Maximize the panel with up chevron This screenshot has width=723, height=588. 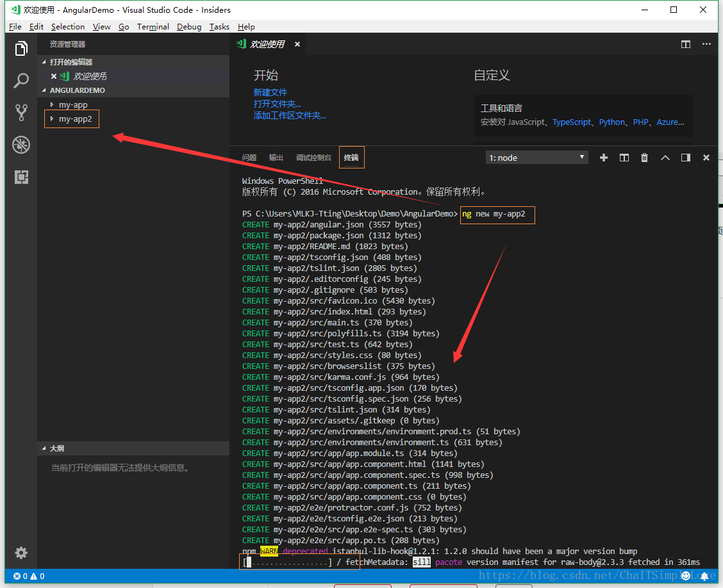(665, 158)
